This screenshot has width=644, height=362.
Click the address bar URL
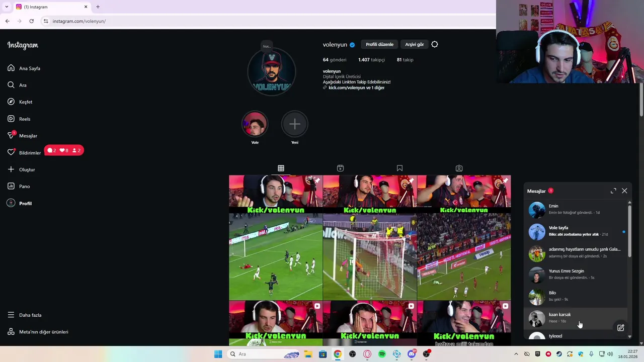(x=79, y=21)
